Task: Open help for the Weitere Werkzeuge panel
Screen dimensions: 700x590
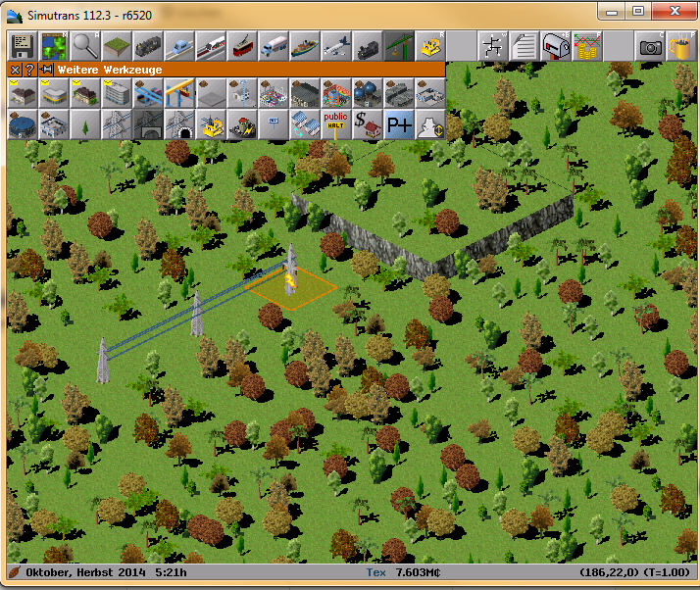Action: [30, 70]
